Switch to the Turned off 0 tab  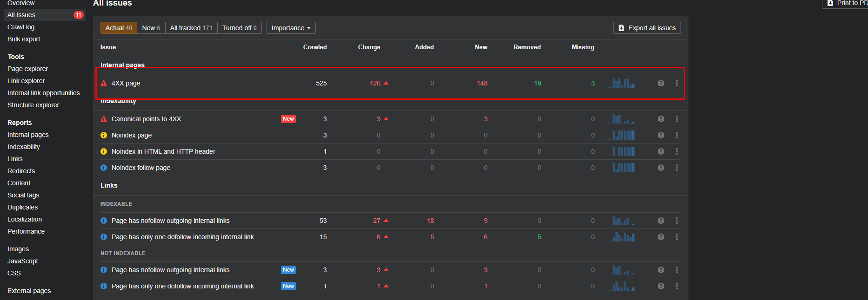[240, 28]
